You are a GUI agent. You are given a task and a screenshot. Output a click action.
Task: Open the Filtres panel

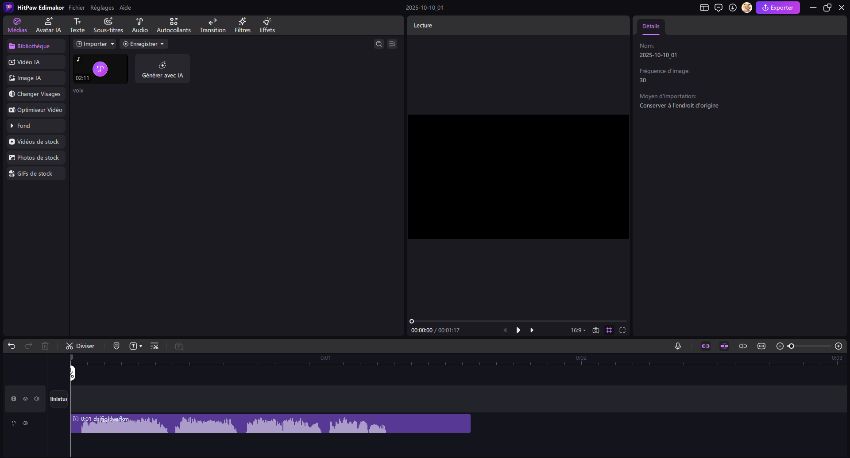242,24
